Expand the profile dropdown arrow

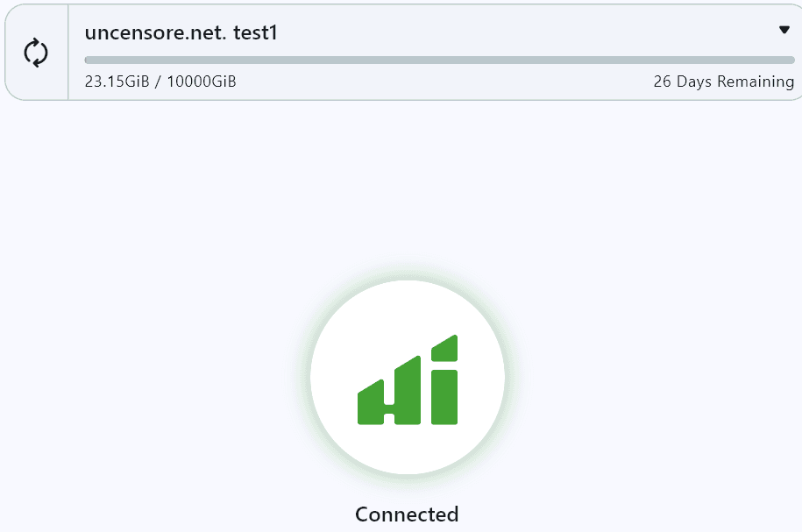tap(784, 30)
